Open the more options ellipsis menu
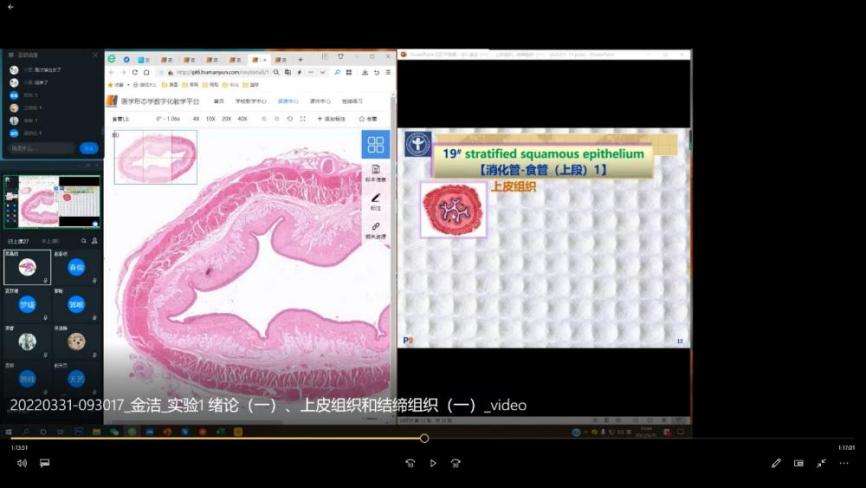Screen dimensions: 866x488 845,463
